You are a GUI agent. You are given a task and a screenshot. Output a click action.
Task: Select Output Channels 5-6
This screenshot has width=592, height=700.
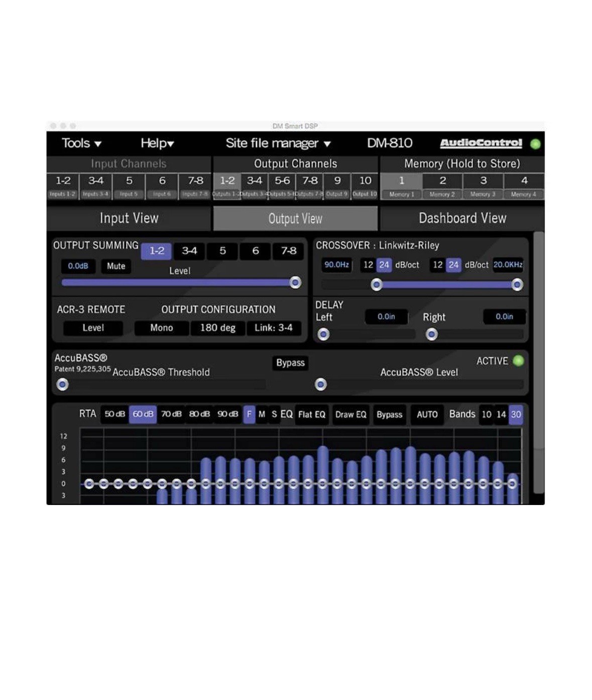(x=282, y=186)
